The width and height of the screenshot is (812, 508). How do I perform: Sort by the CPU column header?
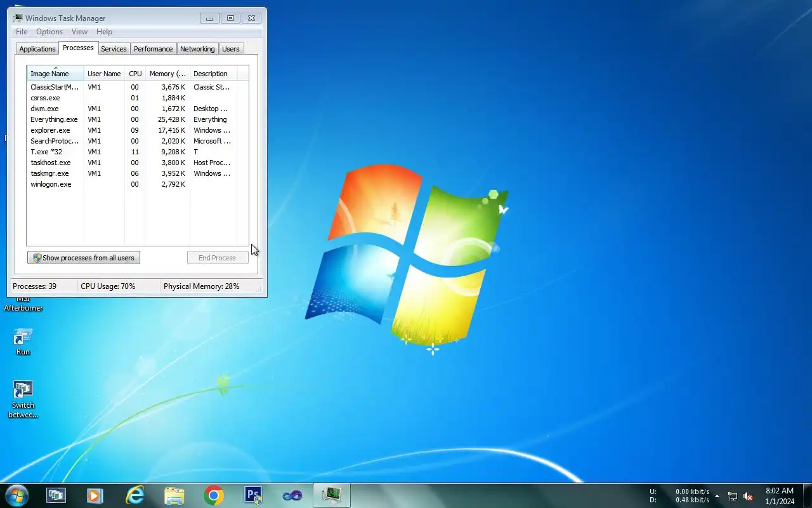(135, 74)
